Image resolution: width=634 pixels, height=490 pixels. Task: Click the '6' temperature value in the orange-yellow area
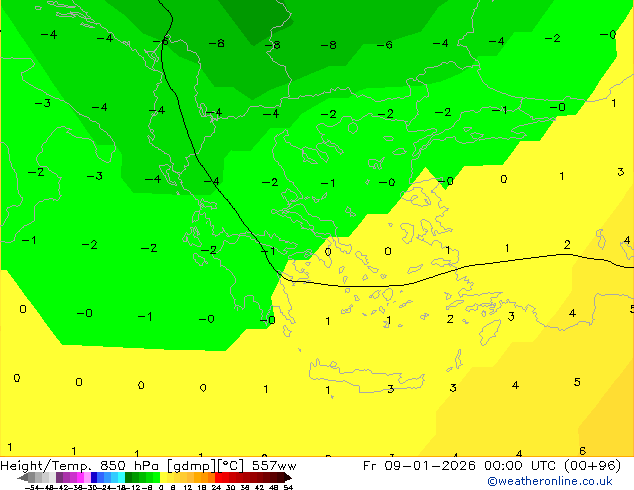point(582,450)
